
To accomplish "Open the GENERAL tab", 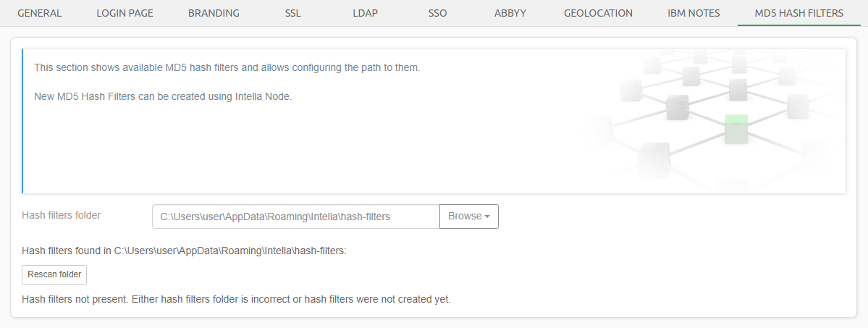I will (x=39, y=13).
